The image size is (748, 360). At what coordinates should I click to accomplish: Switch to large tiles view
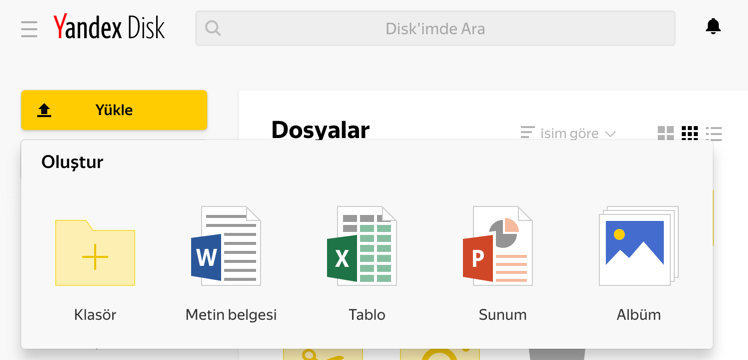click(665, 133)
